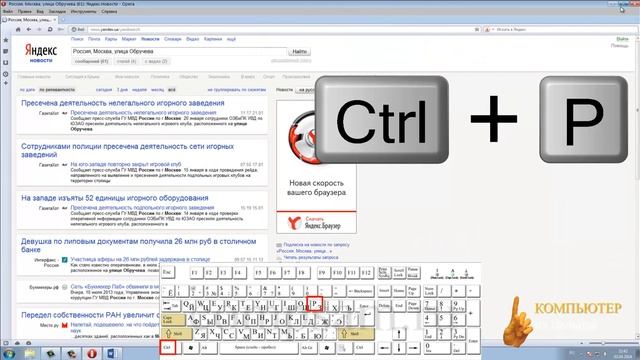The height and width of the screenshot is (360, 640).
Task: Open the Notes sidebar panel
Action: 6,51
